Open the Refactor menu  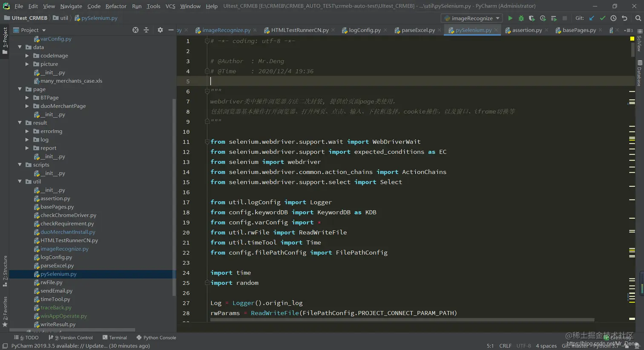116,6
